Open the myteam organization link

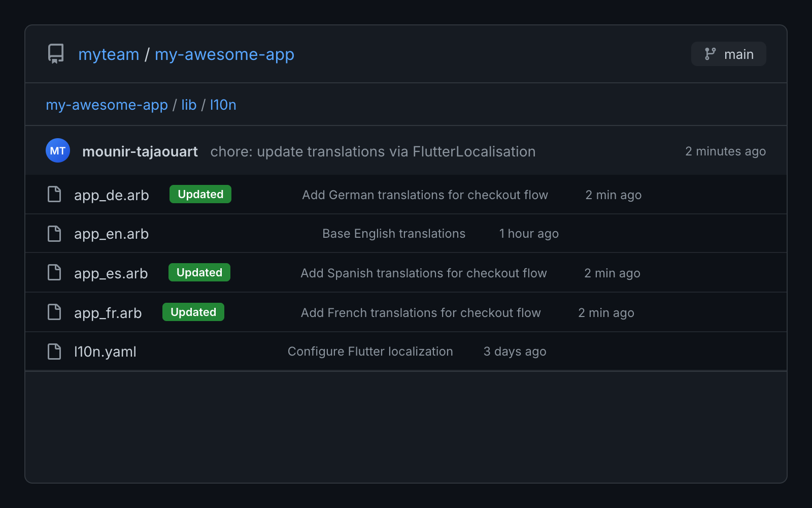pyautogui.click(x=108, y=54)
